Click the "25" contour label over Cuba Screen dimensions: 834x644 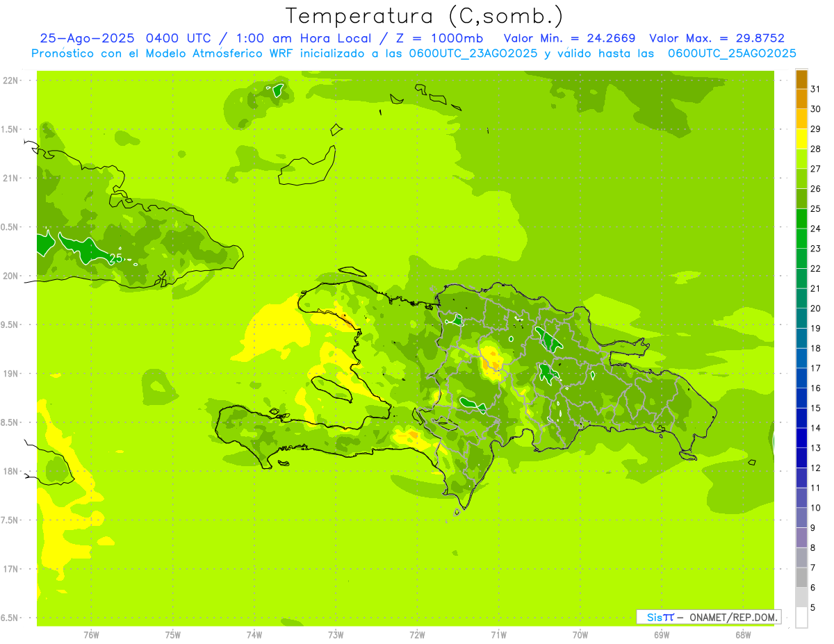pos(115,258)
